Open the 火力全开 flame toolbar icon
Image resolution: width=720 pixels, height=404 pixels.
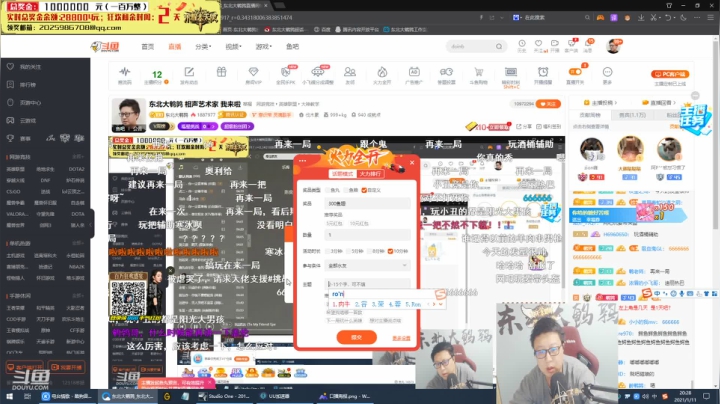point(382,72)
